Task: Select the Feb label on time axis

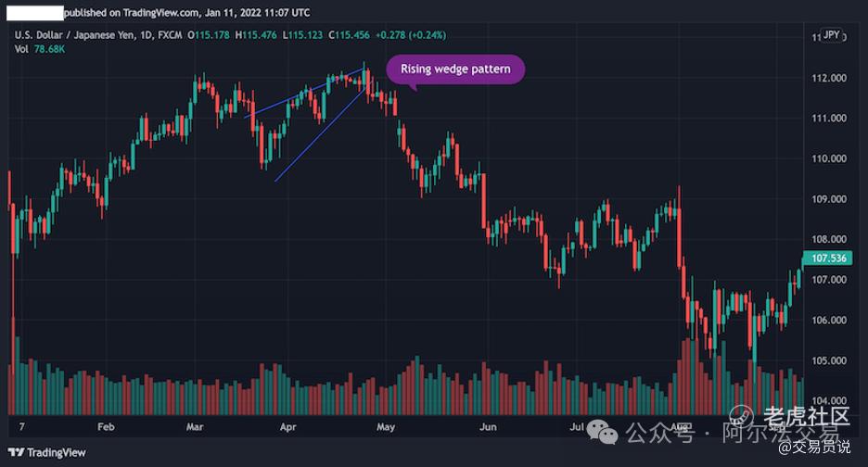Action: [106, 426]
